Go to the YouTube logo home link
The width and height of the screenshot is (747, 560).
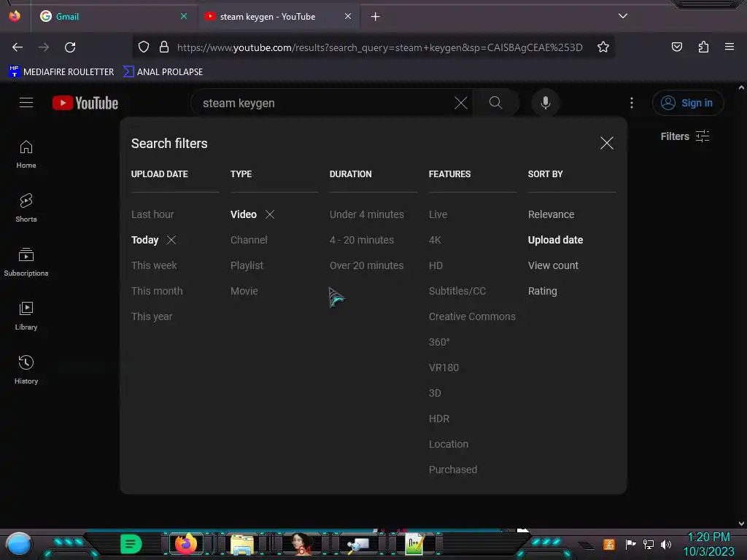coord(85,103)
